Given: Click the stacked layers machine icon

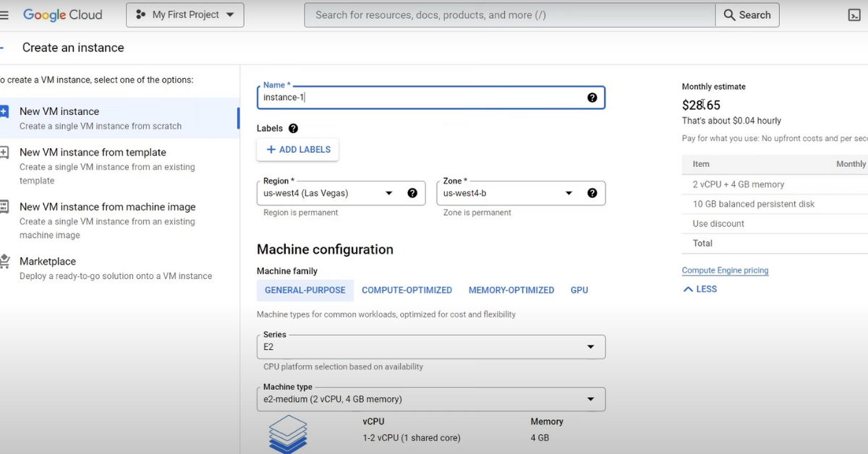Looking at the screenshot, I should pyautogui.click(x=288, y=434).
